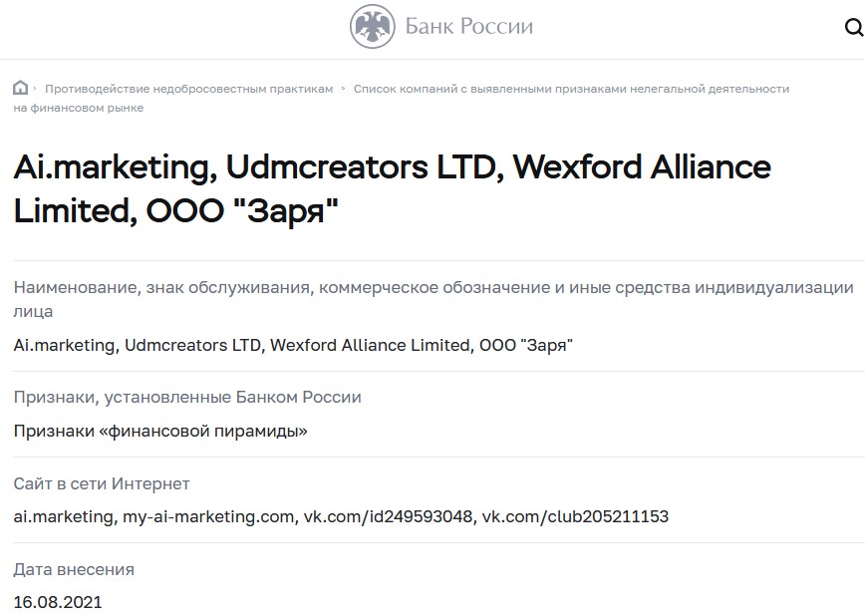Click the 'Банк России' logo text

[x=468, y=27]
